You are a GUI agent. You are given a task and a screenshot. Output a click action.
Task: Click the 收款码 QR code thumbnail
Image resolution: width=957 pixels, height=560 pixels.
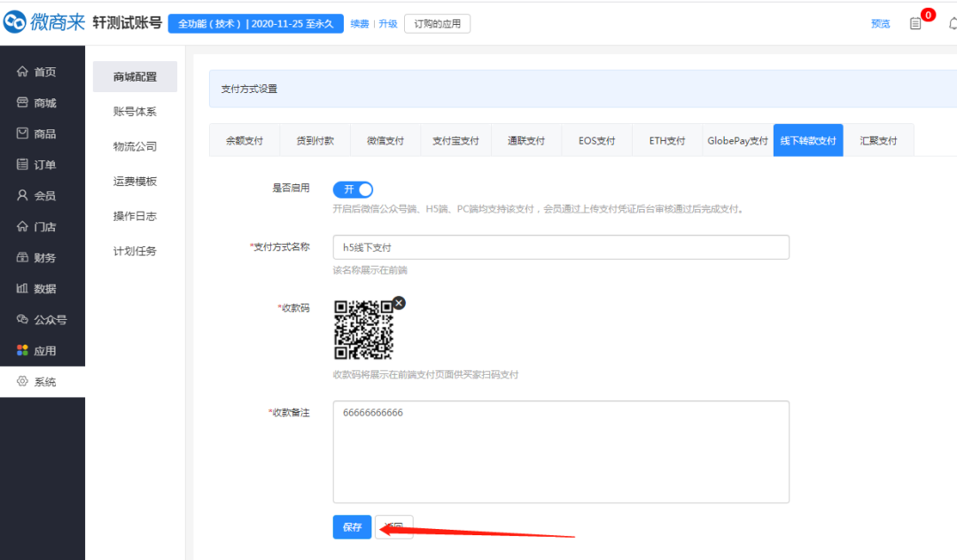tap(364, 330)
